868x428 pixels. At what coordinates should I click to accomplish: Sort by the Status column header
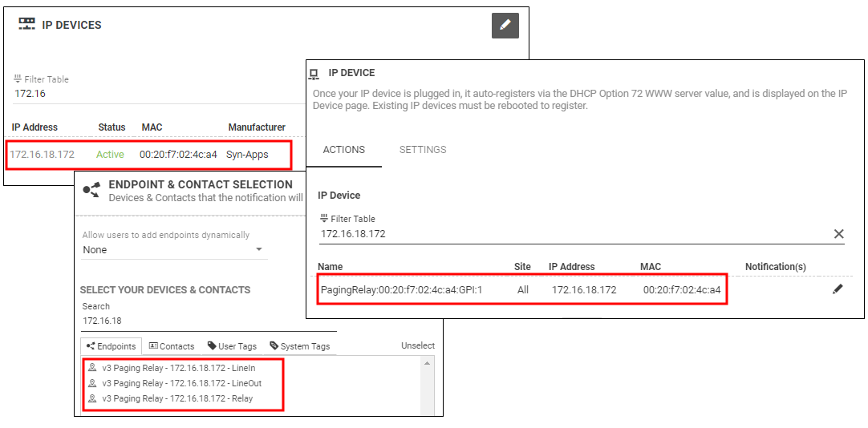point(112,127)
